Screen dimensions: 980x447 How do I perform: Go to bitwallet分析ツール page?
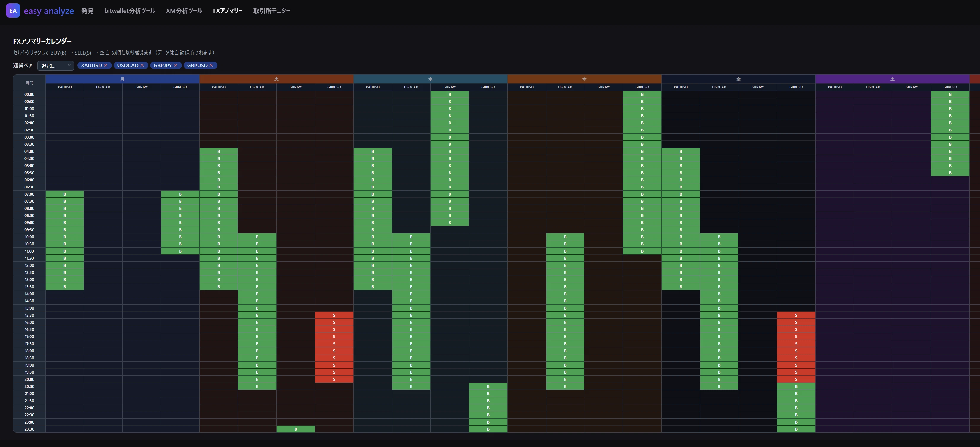(x=130, y=11)
